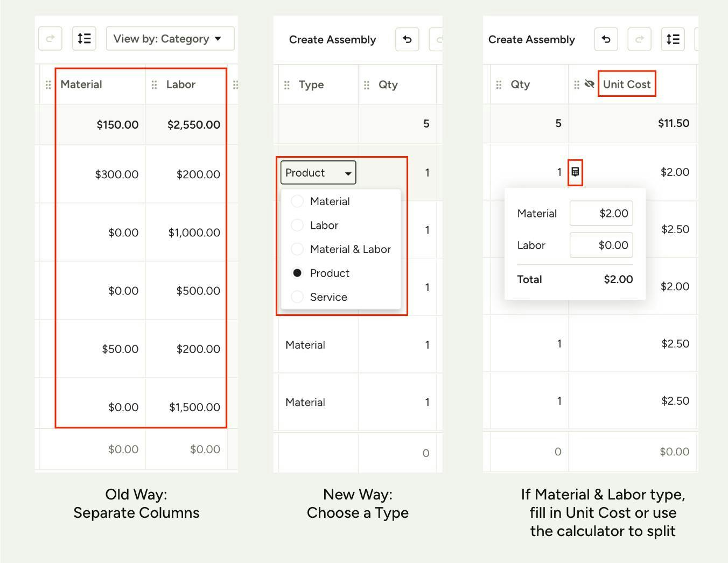Click row height icon in left panel toolbar
The width and height of the screenshot is (728, 563).
(84, 39)
